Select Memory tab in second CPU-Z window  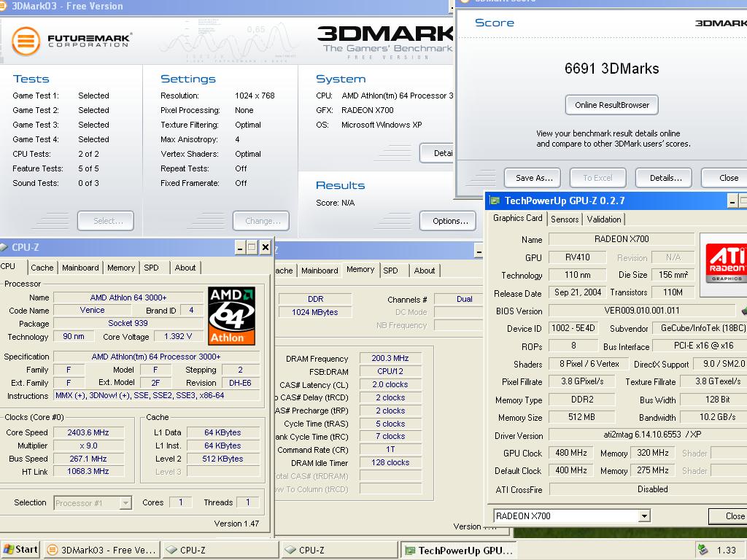[x=360, y=270]
